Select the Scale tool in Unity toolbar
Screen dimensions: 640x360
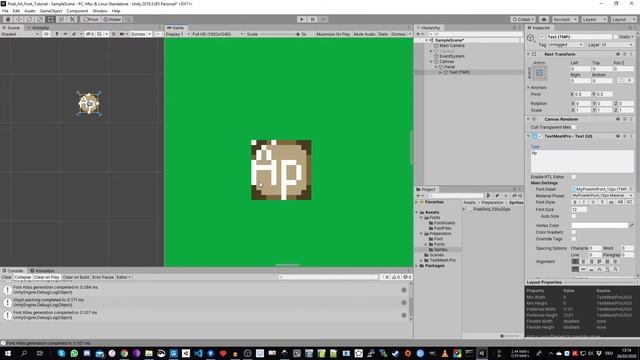pyautogui.click(x=40, y=19)
